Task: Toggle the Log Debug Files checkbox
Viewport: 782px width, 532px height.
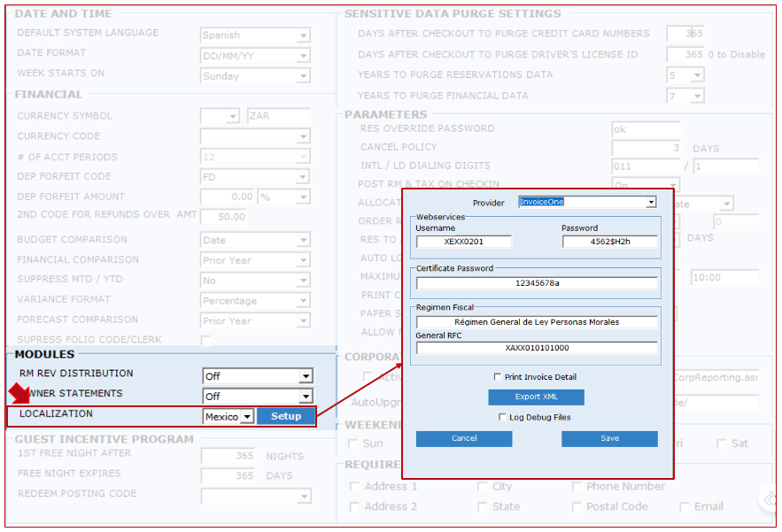Action: pyautogui.click(x=503, y=417)
